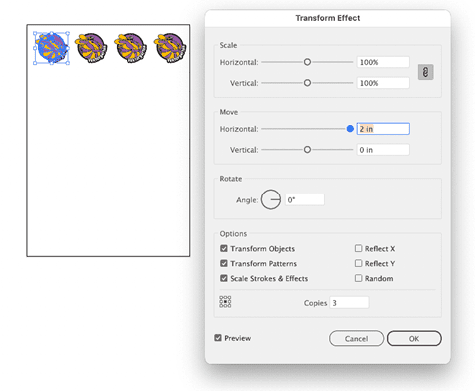Set the reference point locator grid
The width and height of the screenshot is (475, 391).
coord(225,302)
